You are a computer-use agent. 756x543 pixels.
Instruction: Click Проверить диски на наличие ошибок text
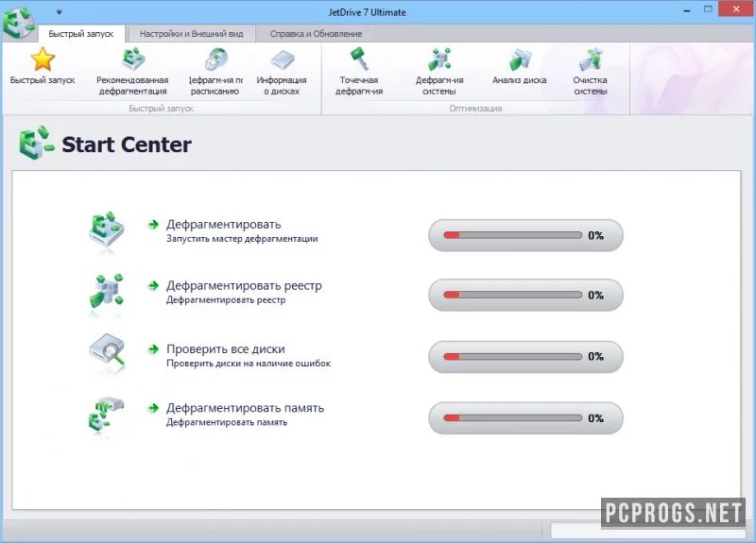(x=249, y=364)
